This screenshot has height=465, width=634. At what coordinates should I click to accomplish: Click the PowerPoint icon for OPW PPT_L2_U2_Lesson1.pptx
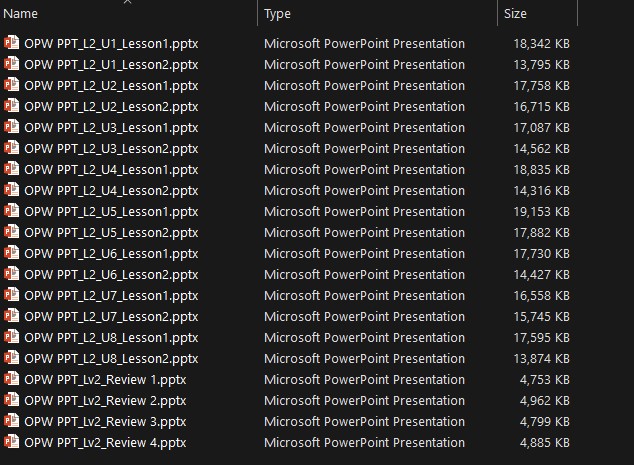click(x=11, y=85)
